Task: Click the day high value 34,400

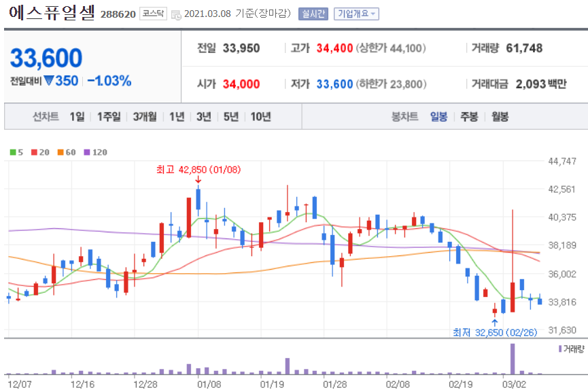Action: [x=334, y=48]
